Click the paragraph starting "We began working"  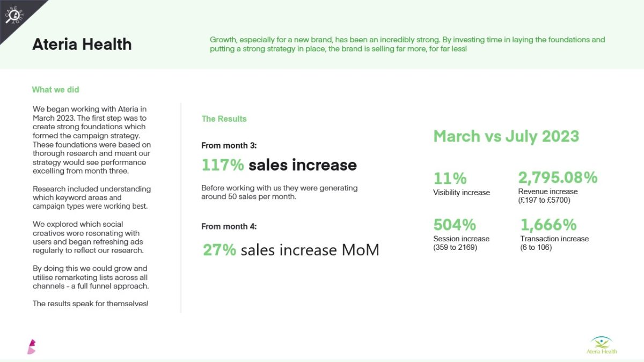coord(92,140)
